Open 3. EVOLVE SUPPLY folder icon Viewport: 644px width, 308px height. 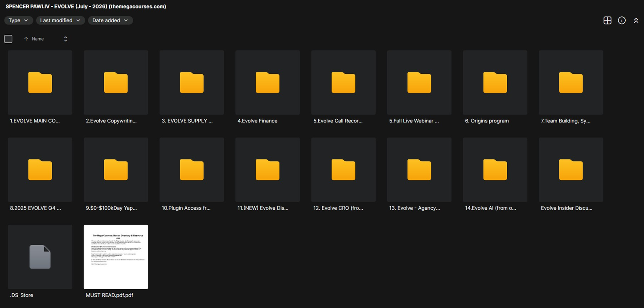(x=192, y=82)
